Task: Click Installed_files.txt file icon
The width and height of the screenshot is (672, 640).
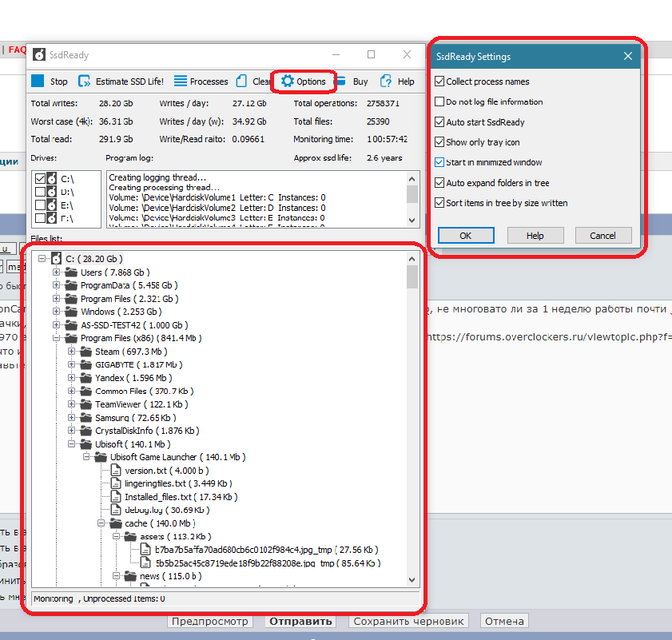Action: 116,496
